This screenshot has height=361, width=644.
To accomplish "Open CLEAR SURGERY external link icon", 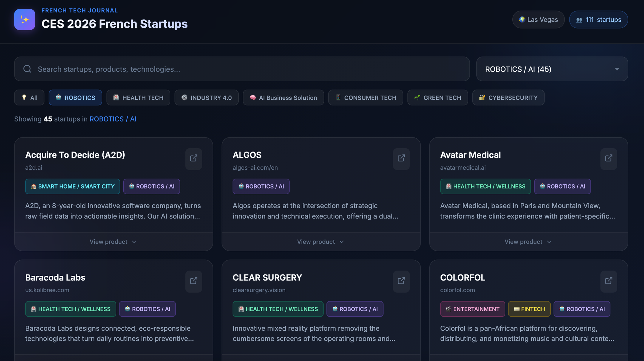I will click(x=401, y=281).
